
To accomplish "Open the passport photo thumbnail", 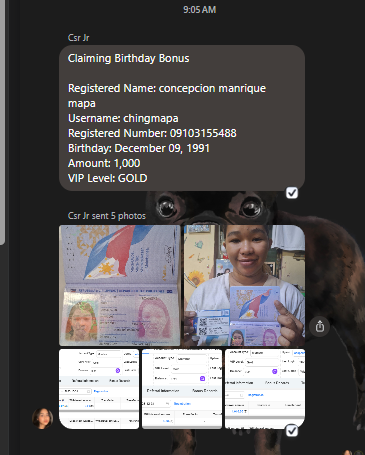I will click(x=120, y=285).
